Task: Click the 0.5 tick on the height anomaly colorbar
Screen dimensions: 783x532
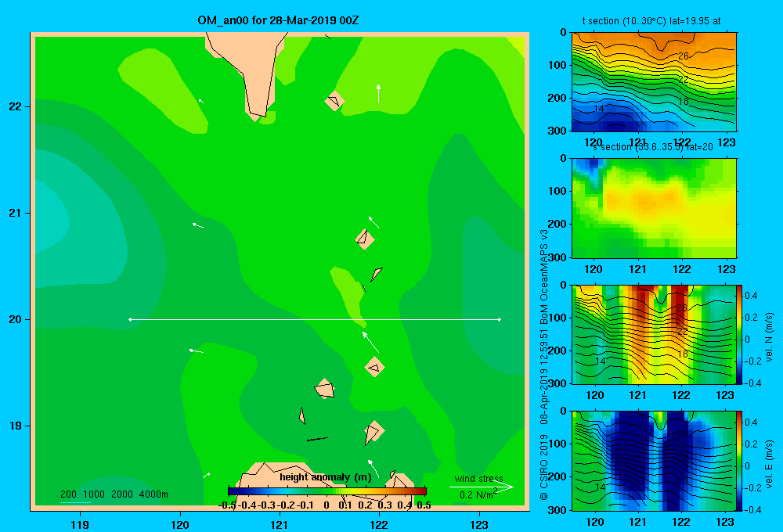Action: click(x=424, y=505)
